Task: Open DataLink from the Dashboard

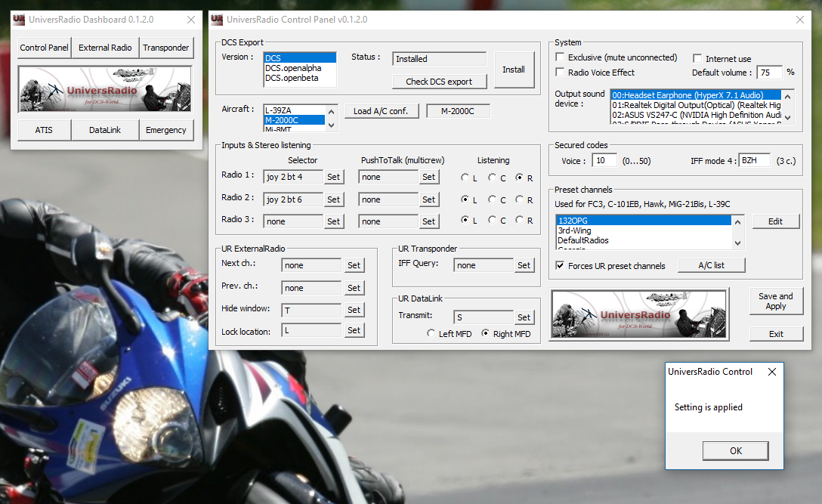Action: coord(105,130)
